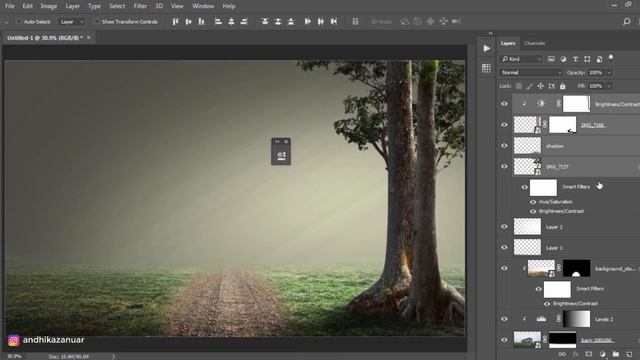Click Distribute bottom edges icon
The height and width of the screenshot is (360, 640).
pyautogui.click(x=291, y=22)
